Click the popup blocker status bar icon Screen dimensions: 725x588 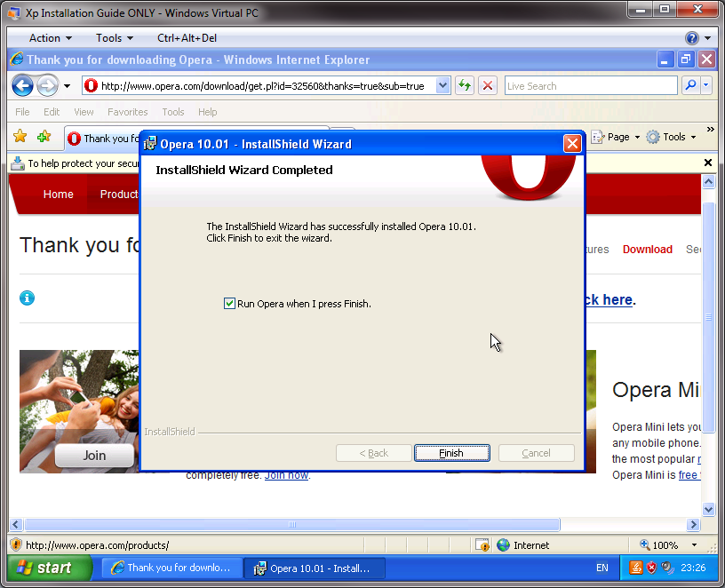(482, 545)
